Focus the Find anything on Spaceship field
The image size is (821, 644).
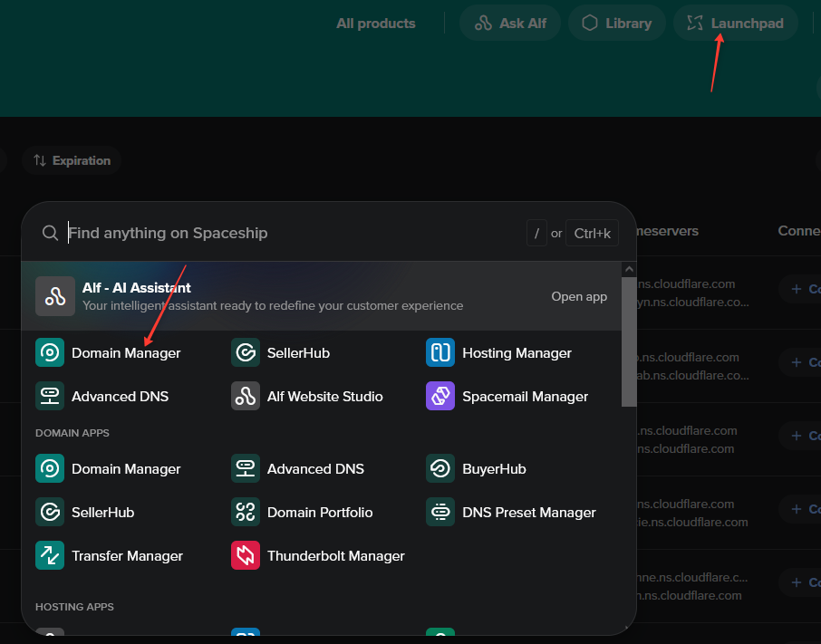tap(290, 233)
